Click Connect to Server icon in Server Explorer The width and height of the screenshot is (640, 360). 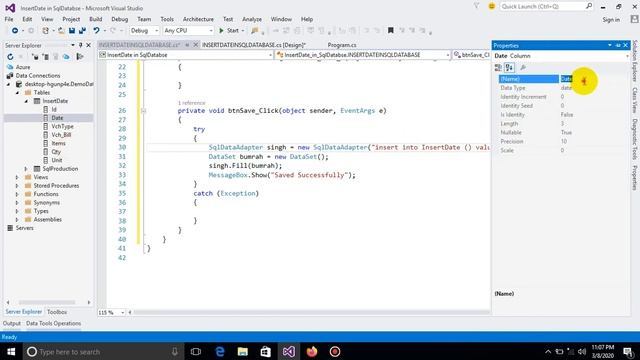tap(45, 57)
